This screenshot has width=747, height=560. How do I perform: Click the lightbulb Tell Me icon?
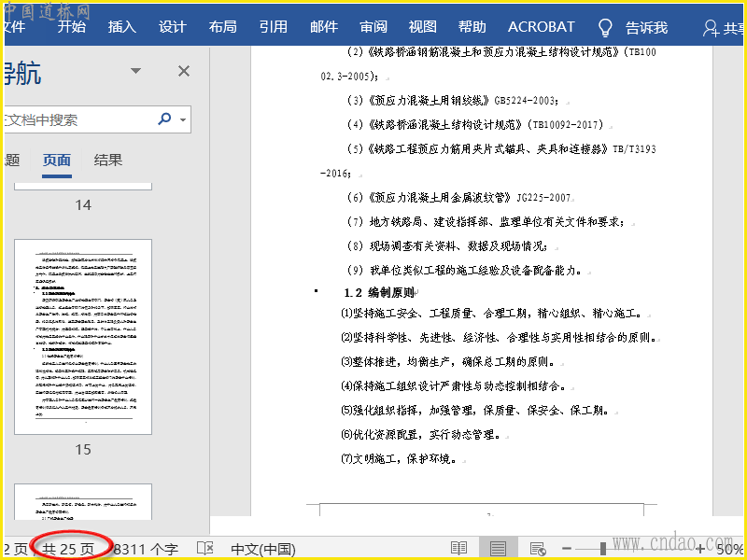click(x=605, y=27)
